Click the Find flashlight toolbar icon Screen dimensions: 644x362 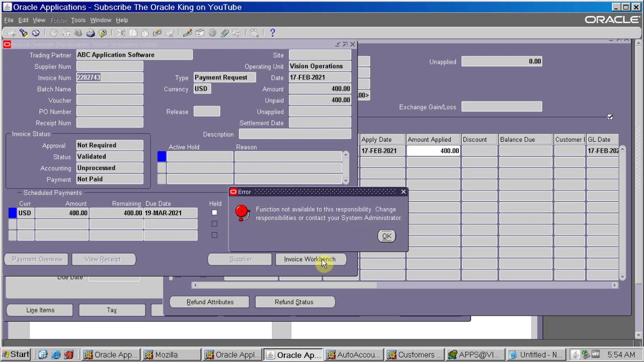[23, 33]
